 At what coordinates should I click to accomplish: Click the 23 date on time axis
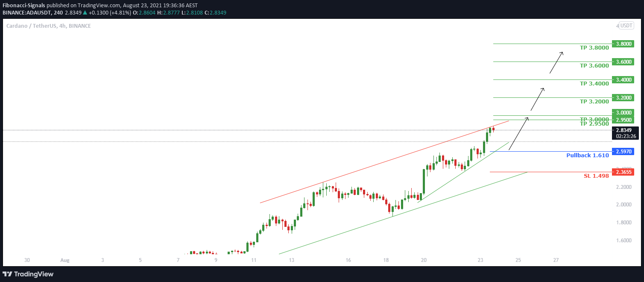tap(480, 260)
